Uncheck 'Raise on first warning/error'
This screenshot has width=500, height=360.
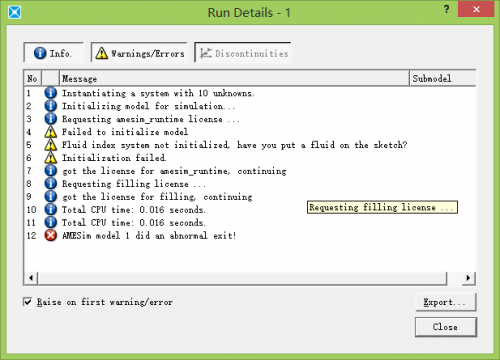(28, 302)
